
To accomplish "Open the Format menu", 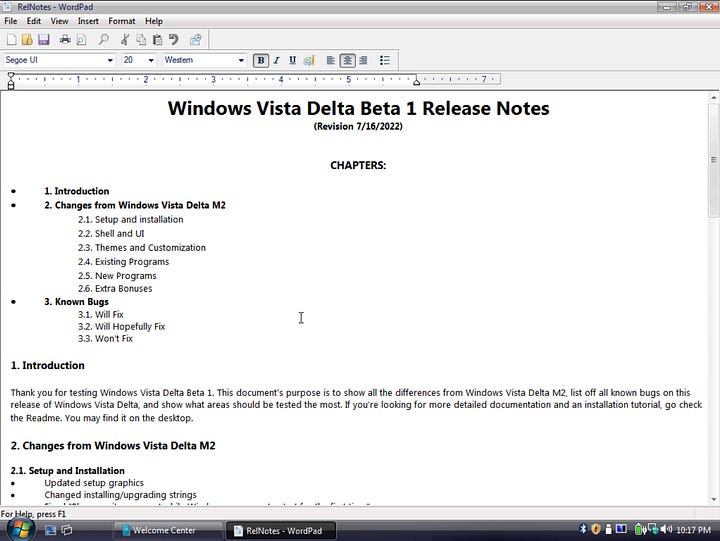I will click(122, 21).
